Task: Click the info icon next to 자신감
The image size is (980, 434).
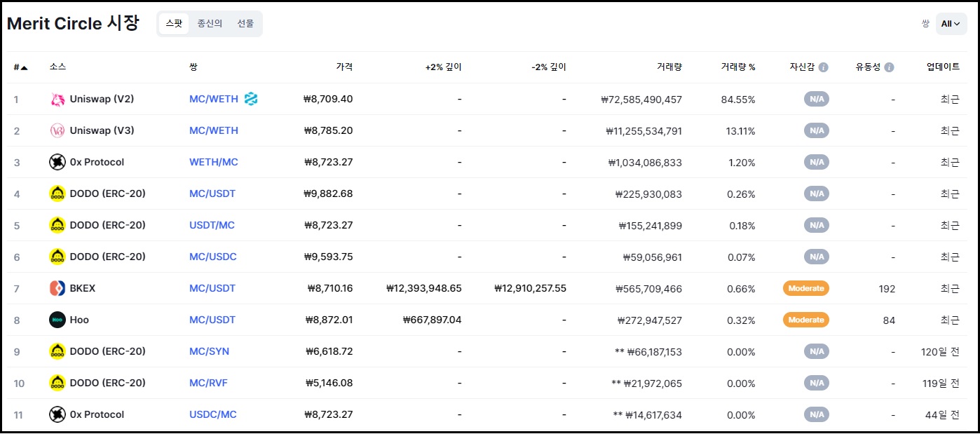Action: 824,68
